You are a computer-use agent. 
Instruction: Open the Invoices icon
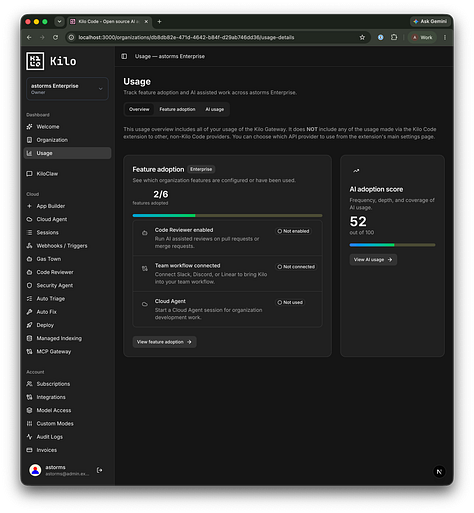[x=29, y=450]
